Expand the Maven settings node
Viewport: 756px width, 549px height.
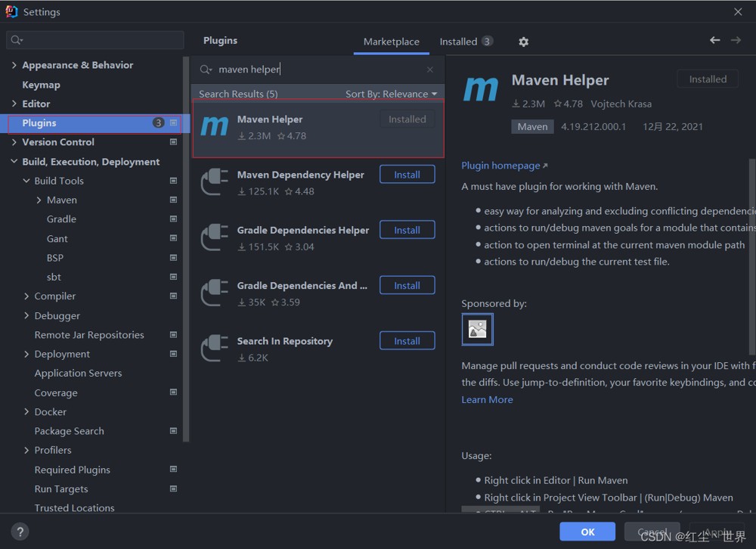point(39,200)
